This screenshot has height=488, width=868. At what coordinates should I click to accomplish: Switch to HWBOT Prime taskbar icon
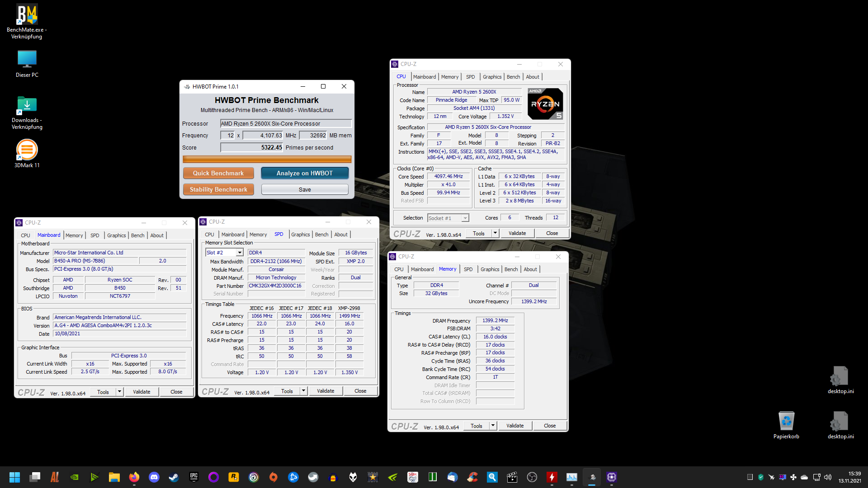point(591,477)
